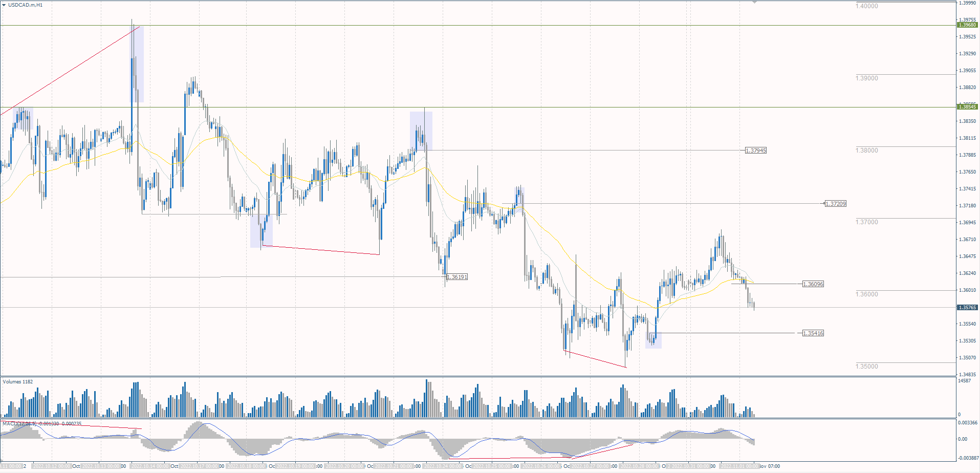Viewport: 980px width, 473px height.
Task: Click the 1.35000 round level label
Action: coord(867,367)
